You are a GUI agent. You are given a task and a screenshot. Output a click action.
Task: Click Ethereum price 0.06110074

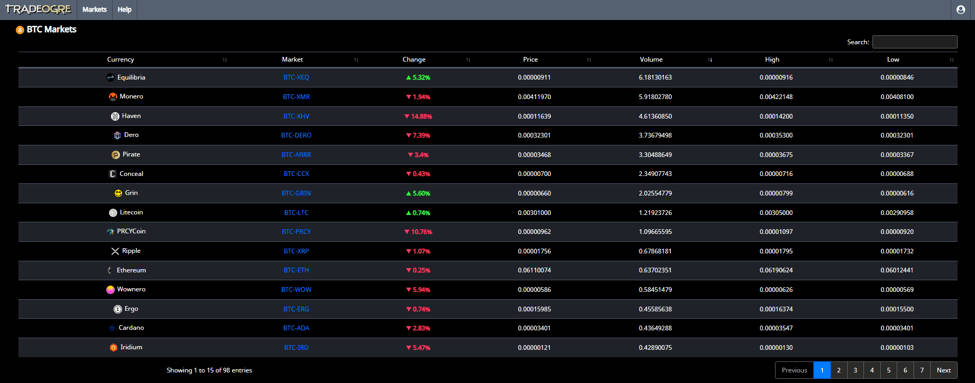pos(534,270)
